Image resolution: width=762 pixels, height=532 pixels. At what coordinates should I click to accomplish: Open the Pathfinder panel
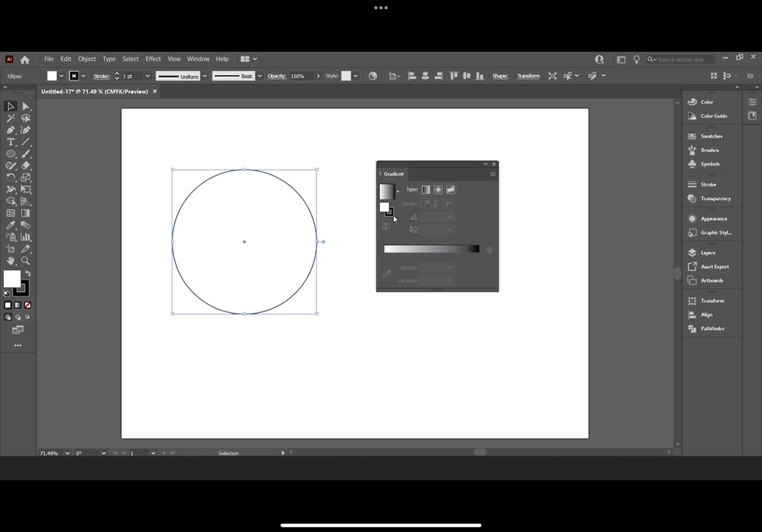[x=711, y=328]
